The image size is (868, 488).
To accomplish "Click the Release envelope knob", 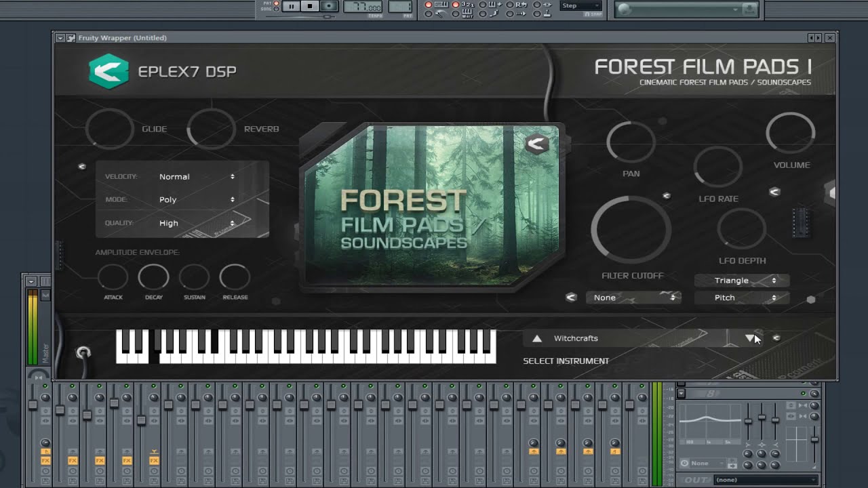I will pos(235,277).
